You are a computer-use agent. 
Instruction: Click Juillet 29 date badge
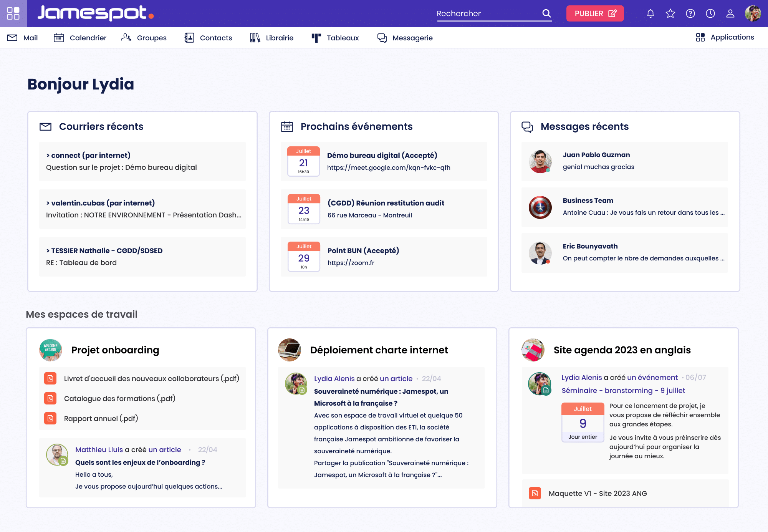pos(304,257)
